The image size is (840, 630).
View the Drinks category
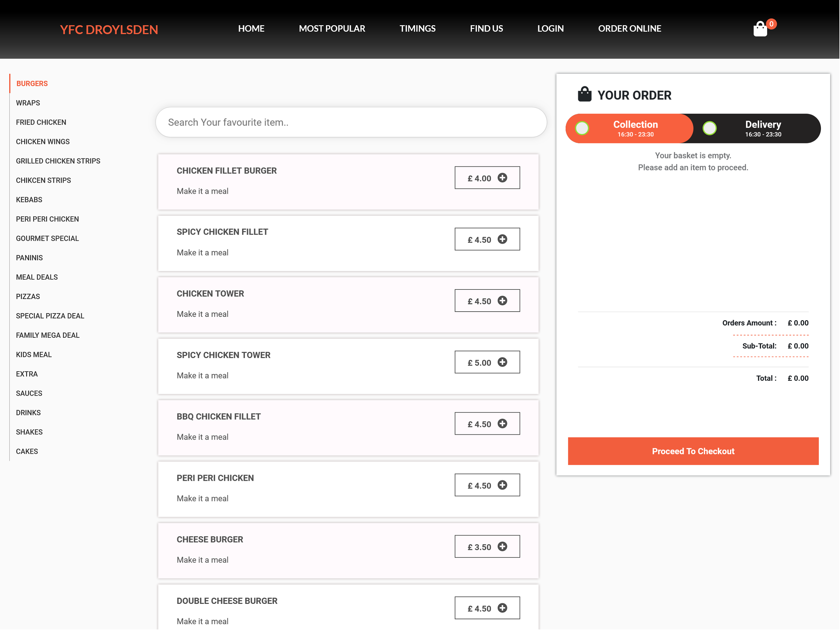29,413
